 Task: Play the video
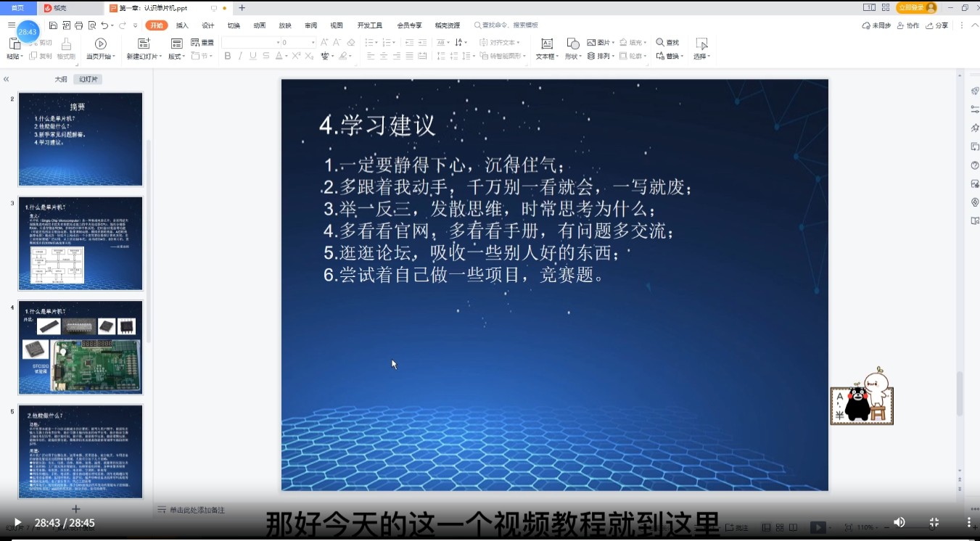click(x=17, y=522)
